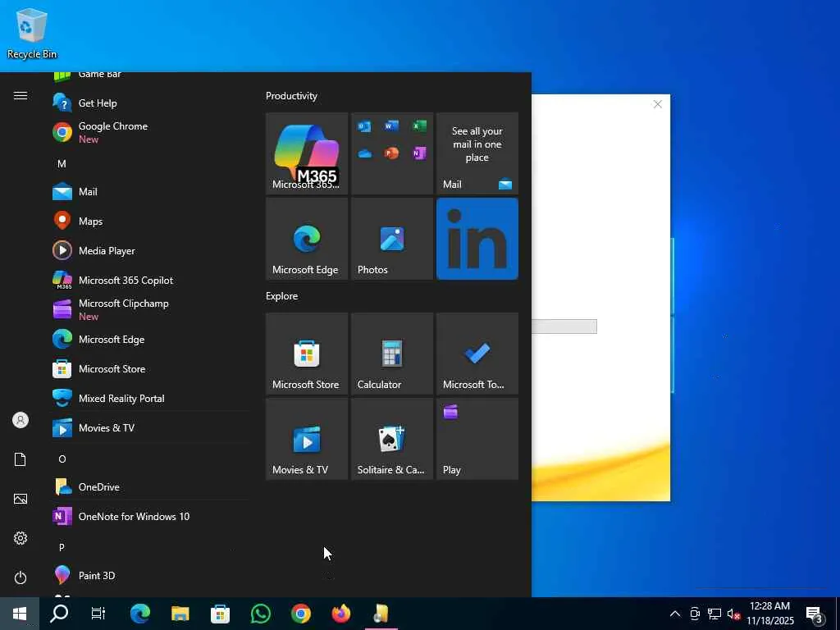The width and height of the screenshot is (840, 630).
Task: Open the taskbar clock and date
Action: point(770,614)
